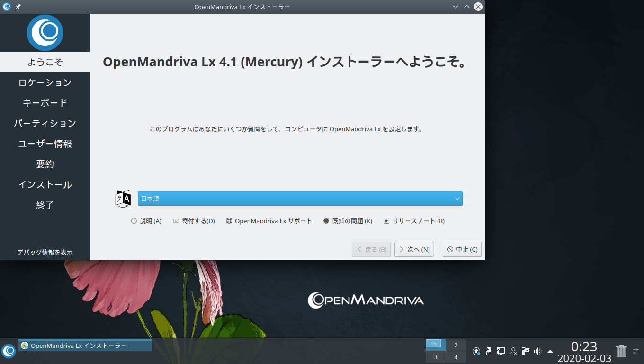The width and height of the screenshot is (644, 364).
Task: Click the 説明 info circle icon
Action: pyautogui.click(x=134, y=221)
